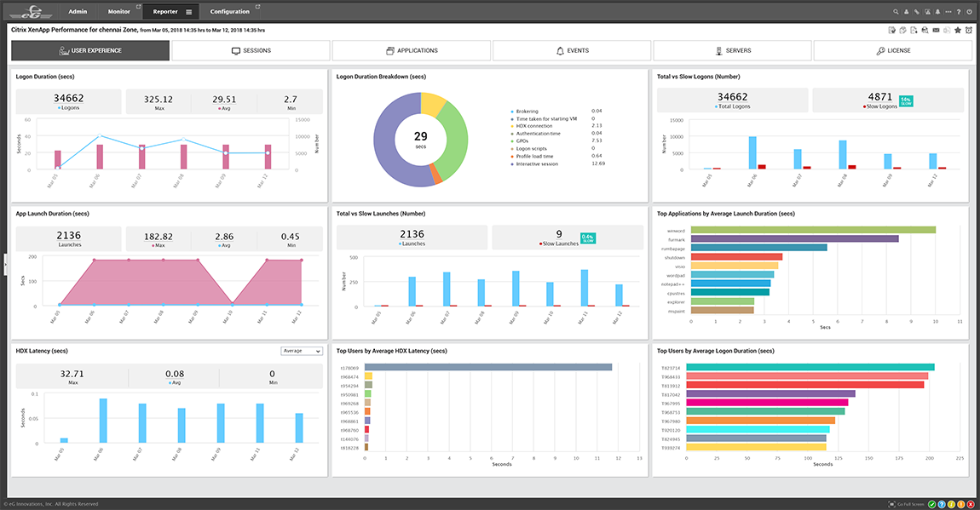Open the ellipsis menu in top bar
Screen dimensions: 980x510
pos(948,12)
